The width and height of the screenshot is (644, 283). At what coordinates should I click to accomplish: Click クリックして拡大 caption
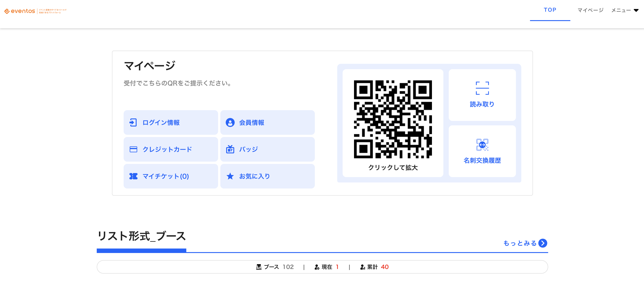tap(393, 167)
